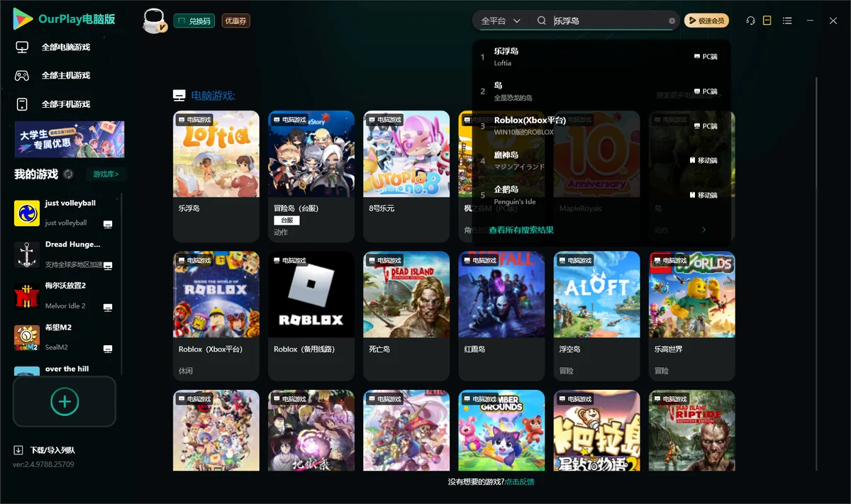The image size is (851, 504).
Task: Open the Roblox (备用线路) game thumbnail
Action: point(311,294)
